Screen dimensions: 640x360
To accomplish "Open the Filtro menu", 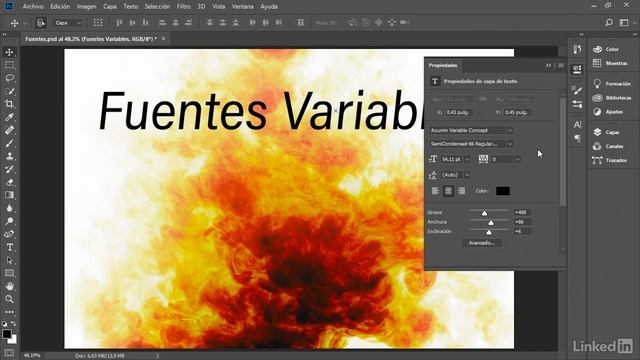I will click(184, 7).
